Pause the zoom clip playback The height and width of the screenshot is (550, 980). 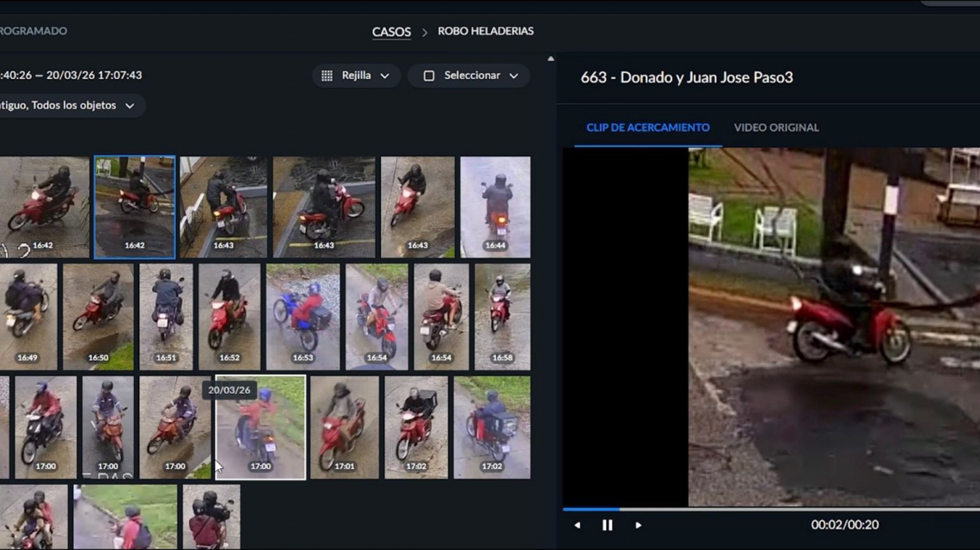coord(607,525)
